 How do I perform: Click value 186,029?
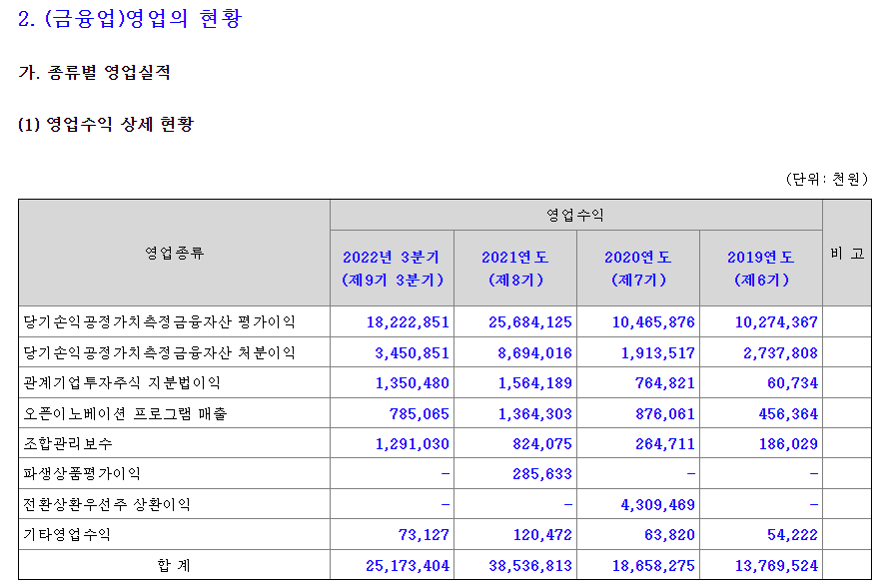pos(788,444)
